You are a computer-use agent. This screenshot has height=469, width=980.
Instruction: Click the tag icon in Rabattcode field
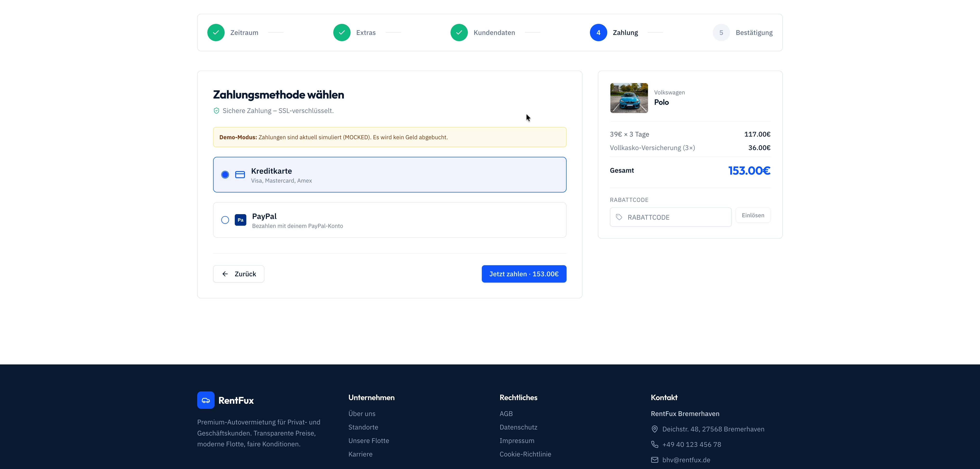[619, 217]
